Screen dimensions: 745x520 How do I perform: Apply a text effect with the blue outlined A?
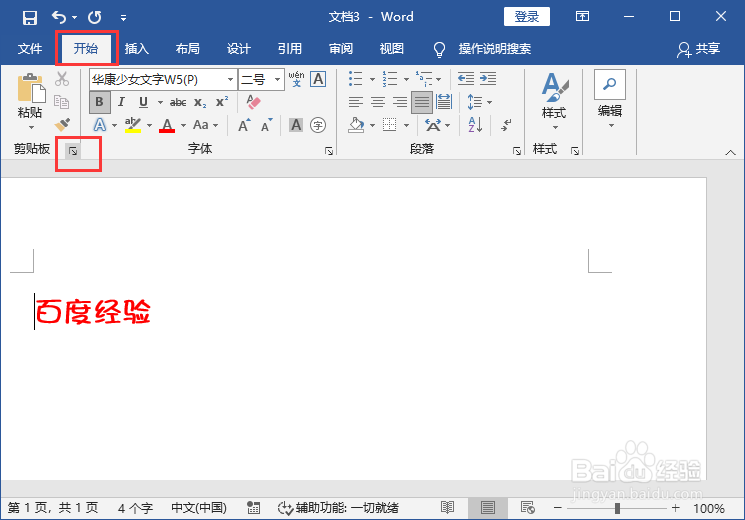[x=100, y=125]
